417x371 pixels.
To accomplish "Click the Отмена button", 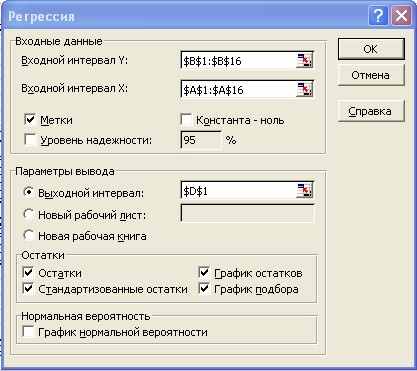I will pos(371,75).
